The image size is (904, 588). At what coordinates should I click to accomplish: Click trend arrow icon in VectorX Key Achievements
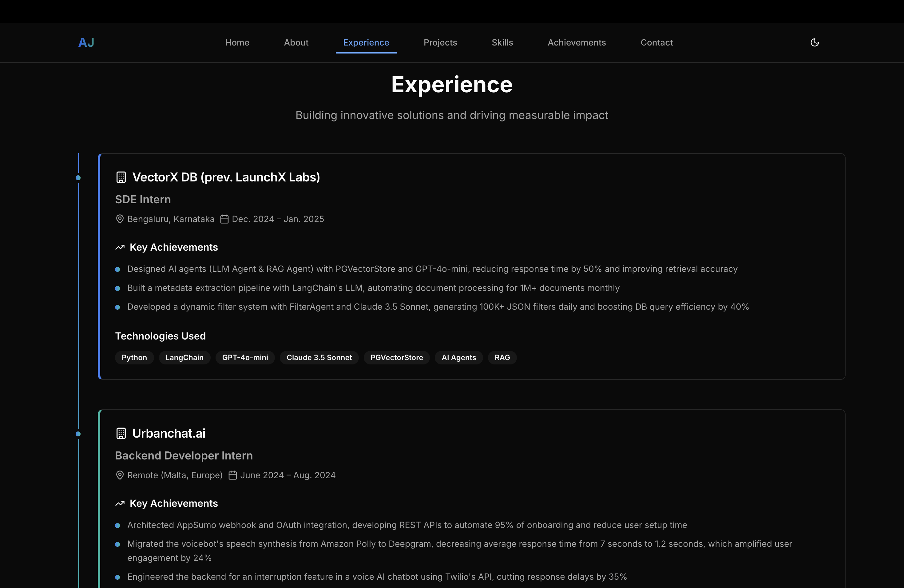(x=120, y=247)
